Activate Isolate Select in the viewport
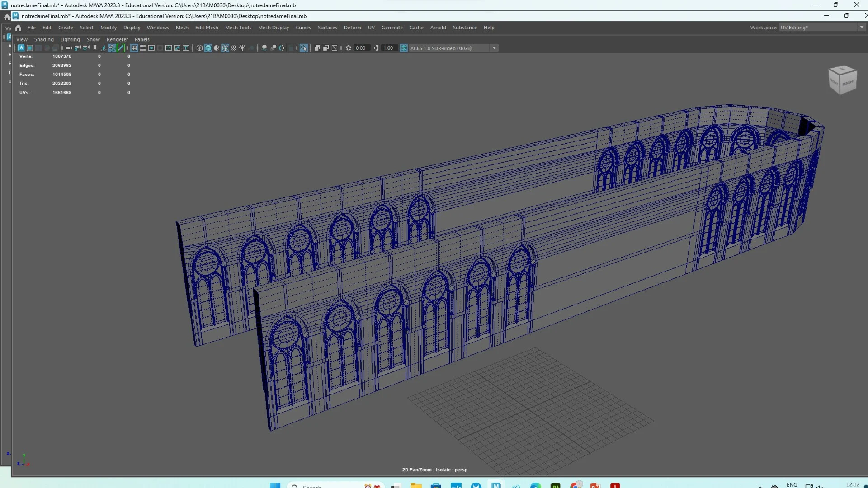The width and height of the screenshot is (868, 488). point(303,48)
